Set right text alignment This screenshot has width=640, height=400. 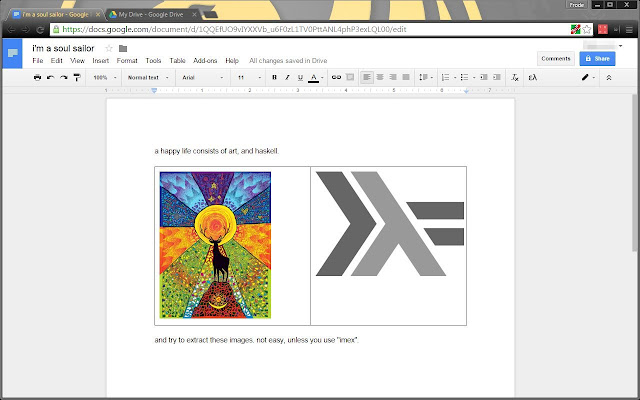click(393, 77)
